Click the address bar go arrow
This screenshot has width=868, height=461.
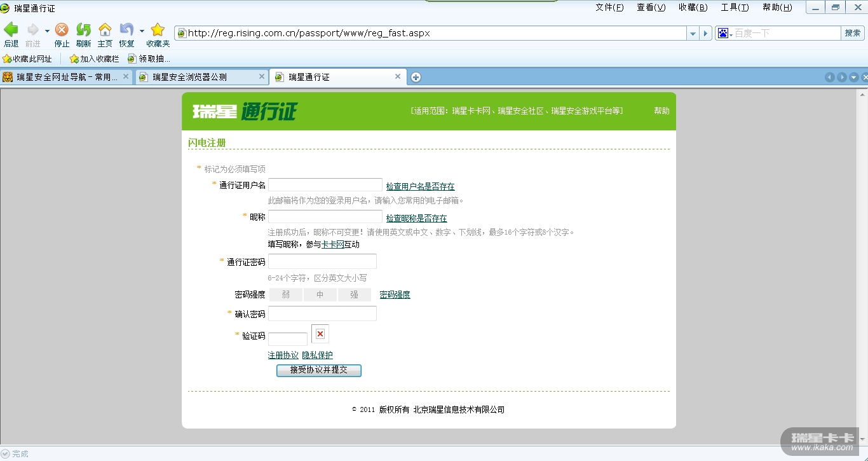pos(706,33)
